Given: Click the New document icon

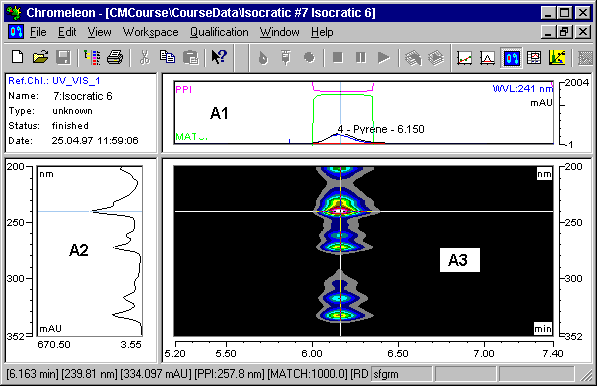Looking at the screenshot, I should click(x=18, y=58).
